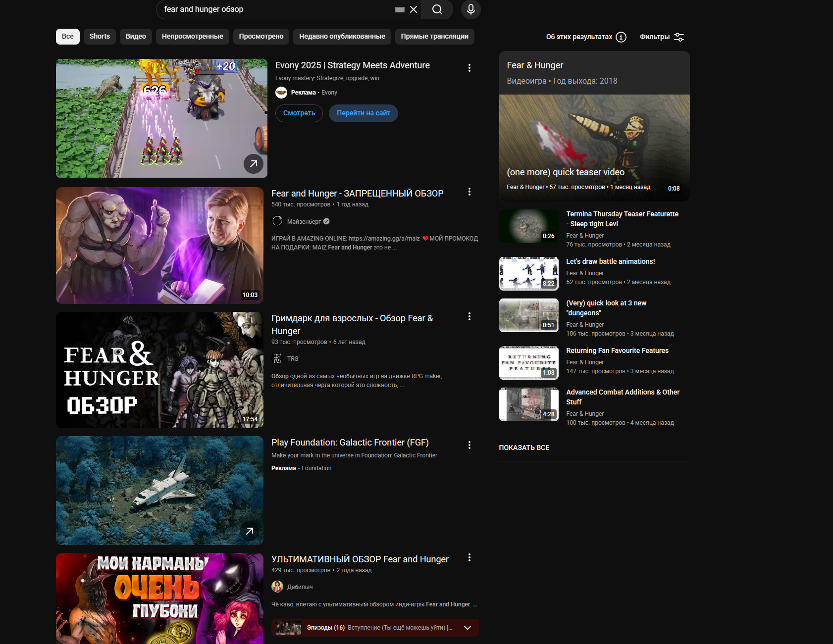
Task: Open the 'УЛЬТИМАТИВНЫЙ ОБЗОР Fear and Hunger' title
Action: click(360, 559)
